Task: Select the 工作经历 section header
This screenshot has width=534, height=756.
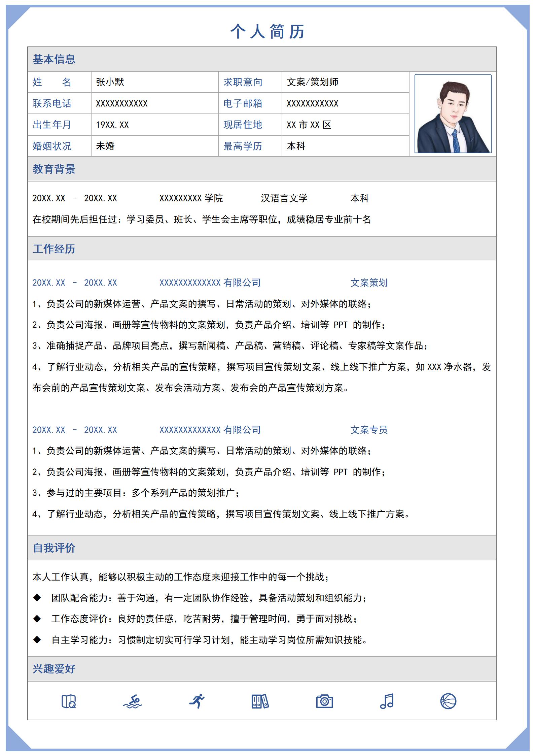Action: (x=54, y=249)
